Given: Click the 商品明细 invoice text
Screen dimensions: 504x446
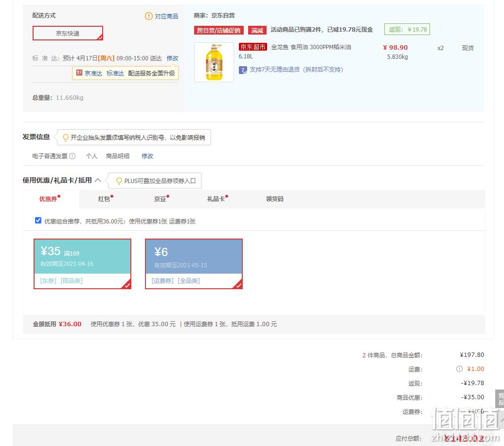Looking at the screenshot, I should [118, 156].
